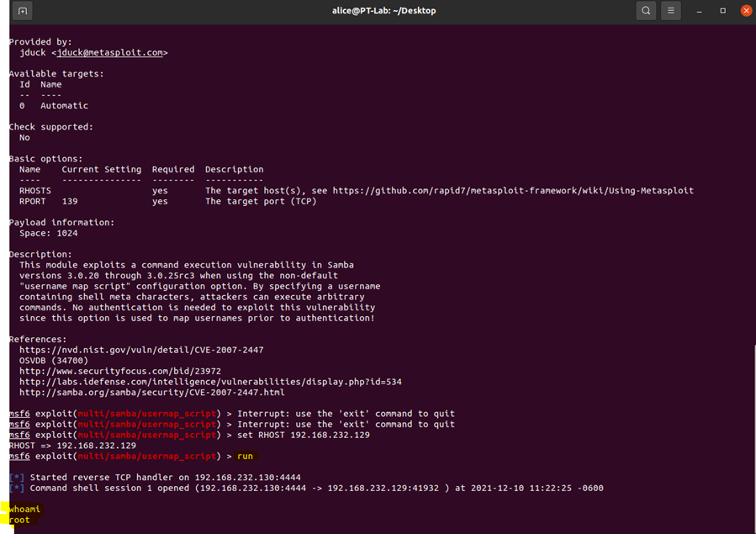This screenshot has height=534, width=756.
Task: Click the 'Automatic' target name
Action: coord(64,106)
